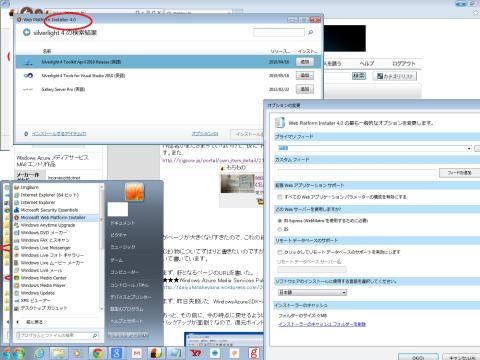Click 追加 for Gallery Server Pro

[x=305, y=89]
